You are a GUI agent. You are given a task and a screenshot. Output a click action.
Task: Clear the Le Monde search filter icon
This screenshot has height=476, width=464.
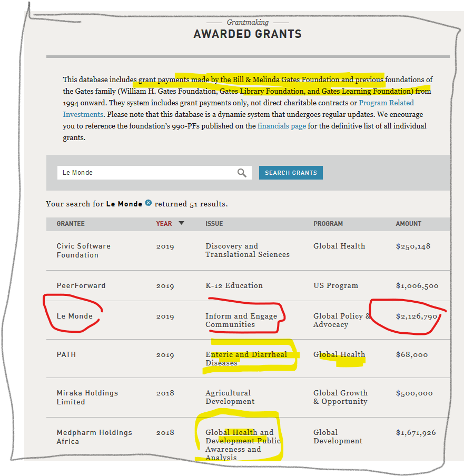click(149, 203)
